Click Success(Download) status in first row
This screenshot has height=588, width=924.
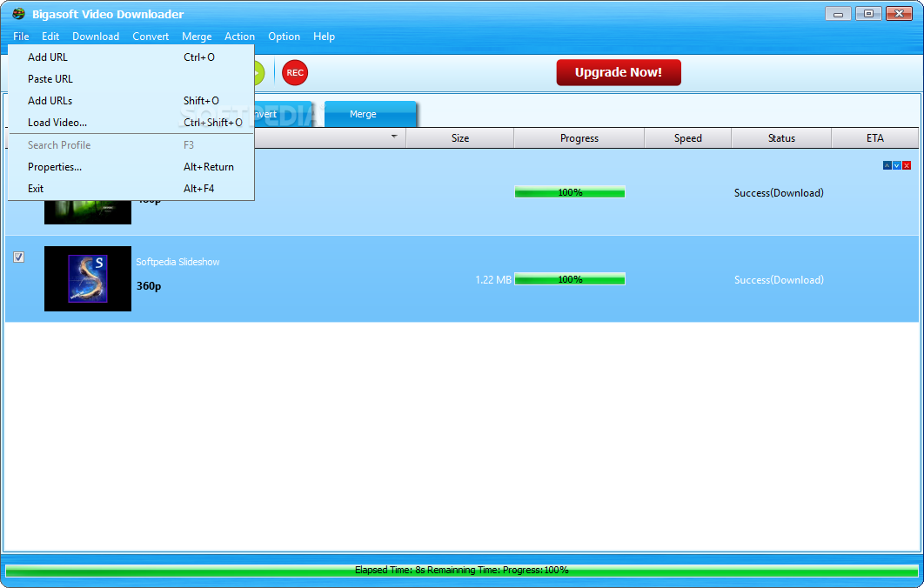[x=779, y=192]
